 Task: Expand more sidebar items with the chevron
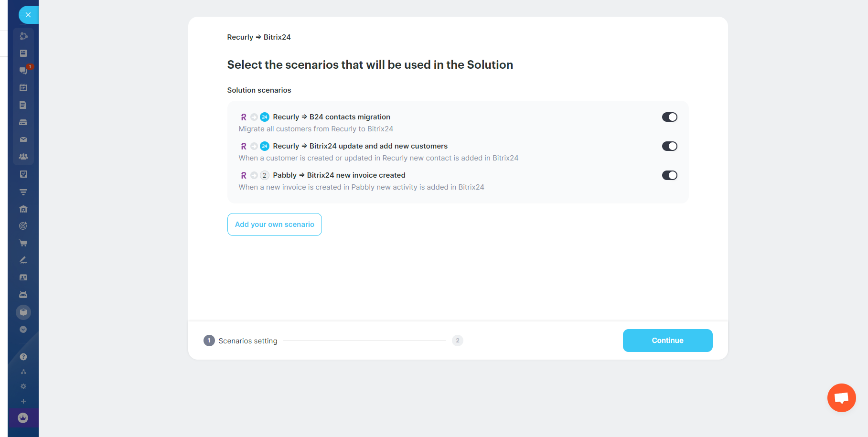click(23, 329)
